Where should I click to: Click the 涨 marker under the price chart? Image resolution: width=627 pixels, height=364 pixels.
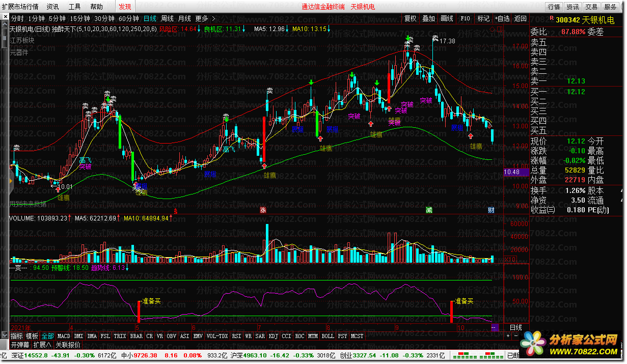[263, 210]
